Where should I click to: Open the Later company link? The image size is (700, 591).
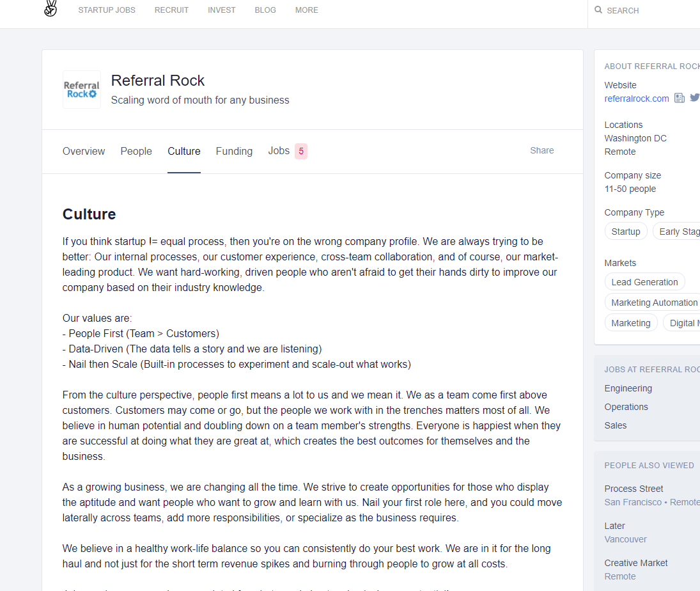click(x=614, y=526)
